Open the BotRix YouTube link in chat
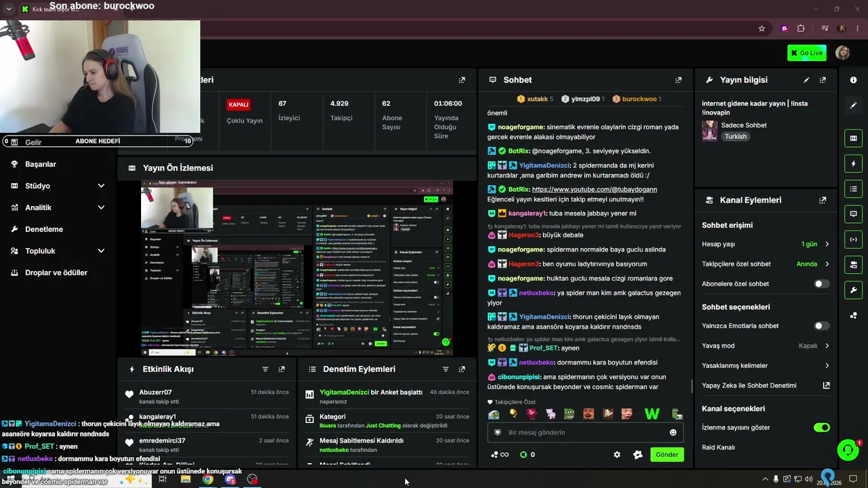The image size is (868, 488). tap(594, 190)
